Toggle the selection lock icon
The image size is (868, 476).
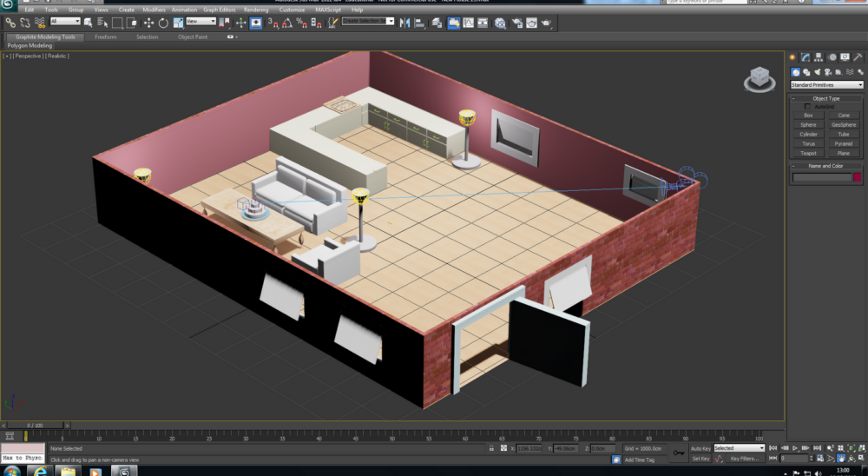(x=492, y=448)
